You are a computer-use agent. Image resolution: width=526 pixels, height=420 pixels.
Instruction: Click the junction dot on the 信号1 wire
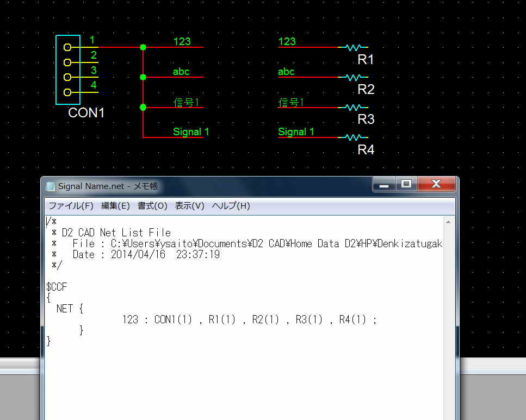[143, 107]
